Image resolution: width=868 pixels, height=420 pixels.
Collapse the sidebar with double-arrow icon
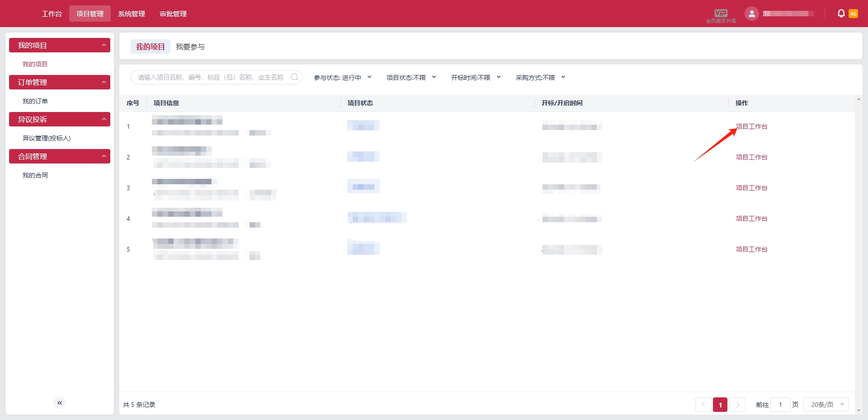click(x=60, y=402)
